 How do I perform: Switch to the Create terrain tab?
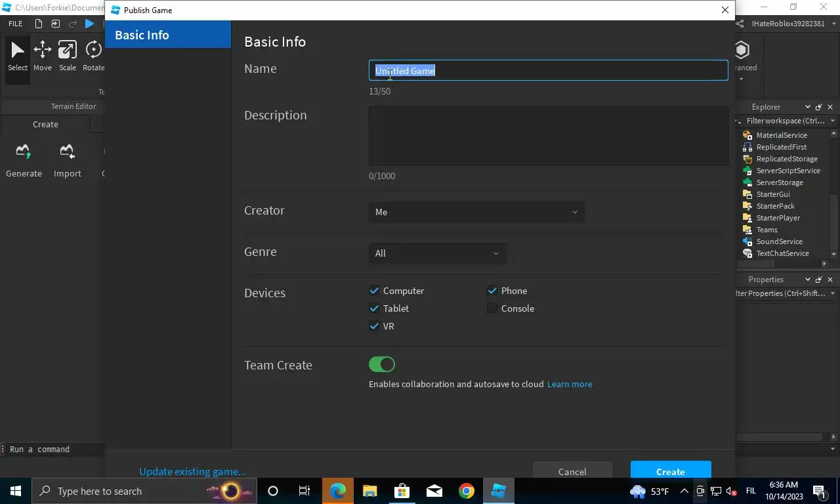(45, 124)
